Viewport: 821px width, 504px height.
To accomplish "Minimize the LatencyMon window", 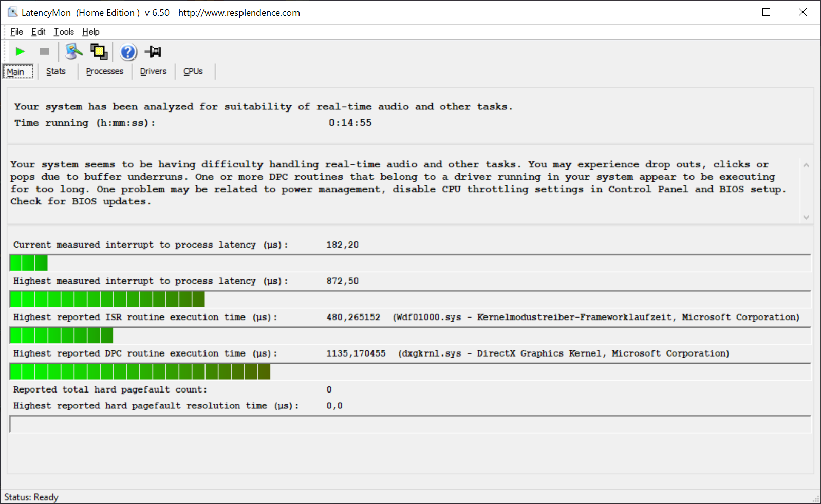I will 731,12.
